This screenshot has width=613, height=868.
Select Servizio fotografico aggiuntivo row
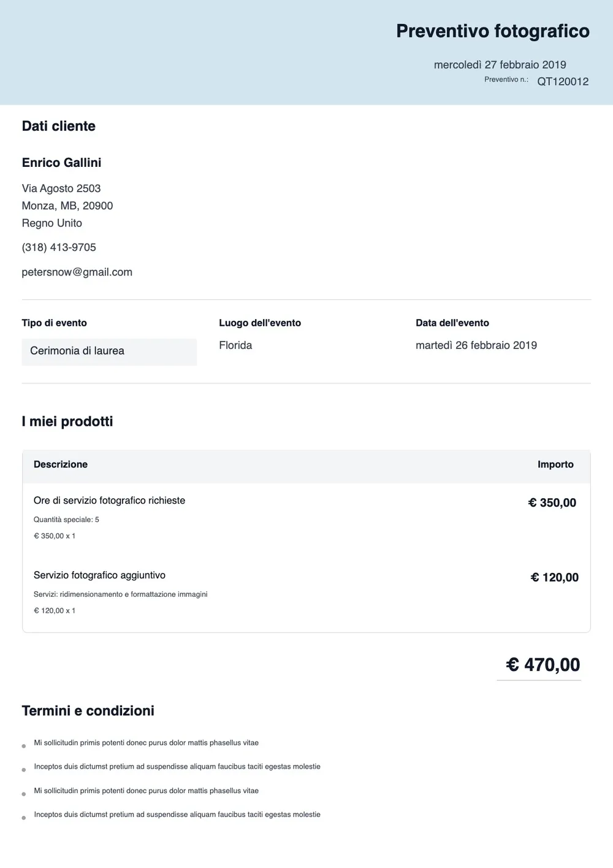click(x=306, y=593)
